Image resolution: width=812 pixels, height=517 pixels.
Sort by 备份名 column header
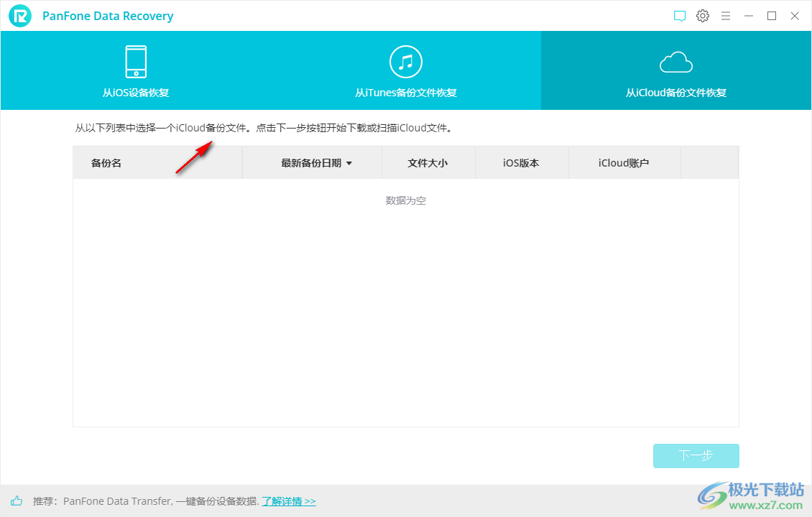point(157,163)
